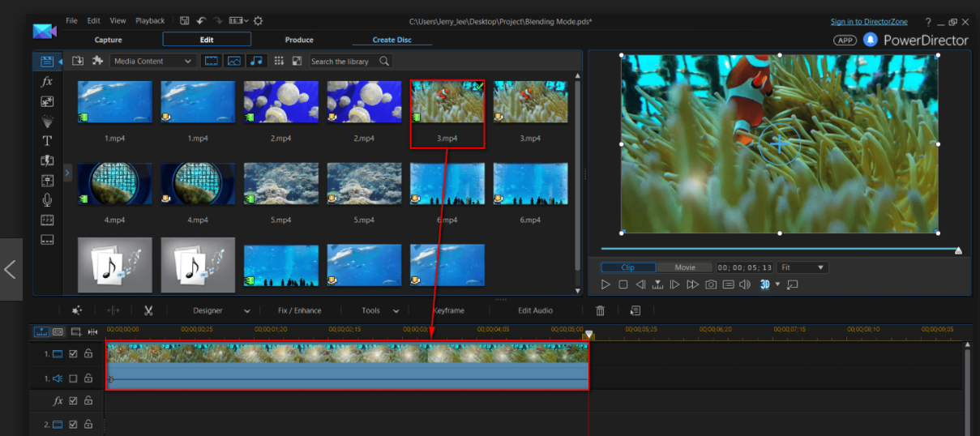The image size is (980, 436).
Task: Click the redo arrow
Action: [217, 20]
